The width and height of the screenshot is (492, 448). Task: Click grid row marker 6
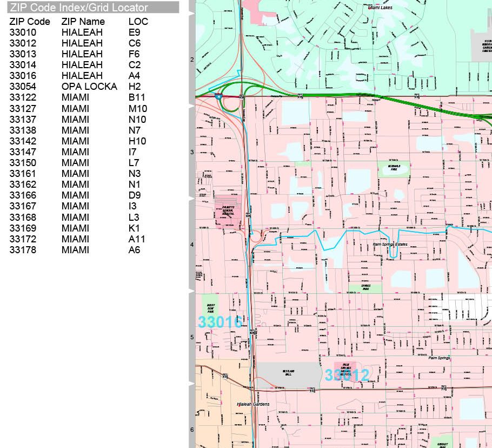[192, 430]
